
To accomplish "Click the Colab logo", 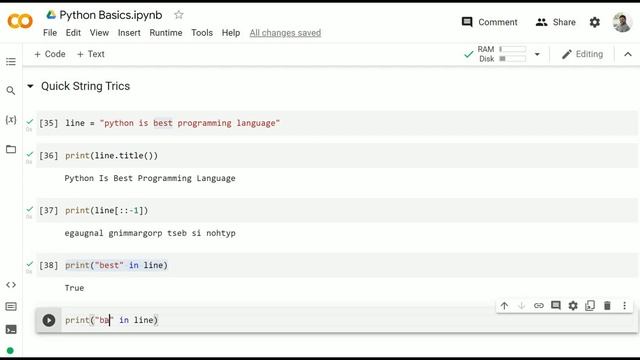I will click(x=20, y=21).
